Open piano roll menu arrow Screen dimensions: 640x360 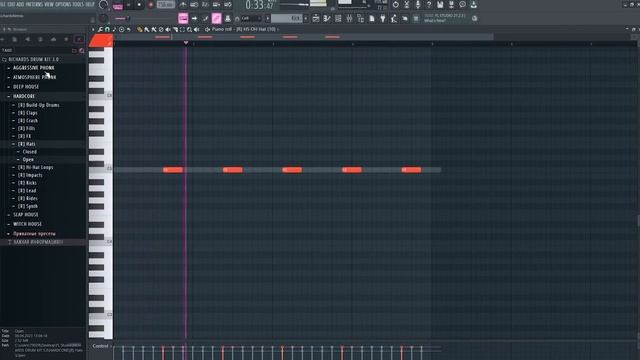tap(93, 29)
